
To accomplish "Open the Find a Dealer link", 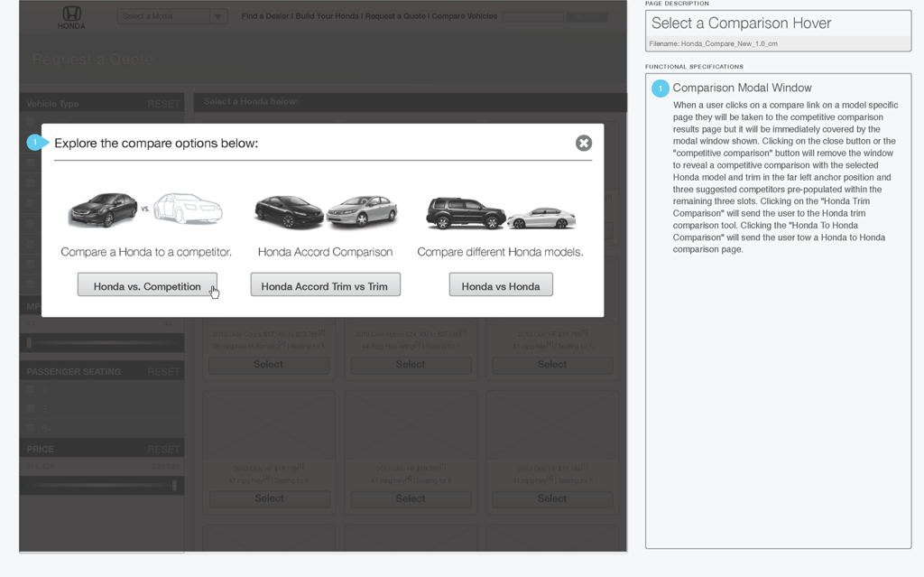I will point(268,16).
